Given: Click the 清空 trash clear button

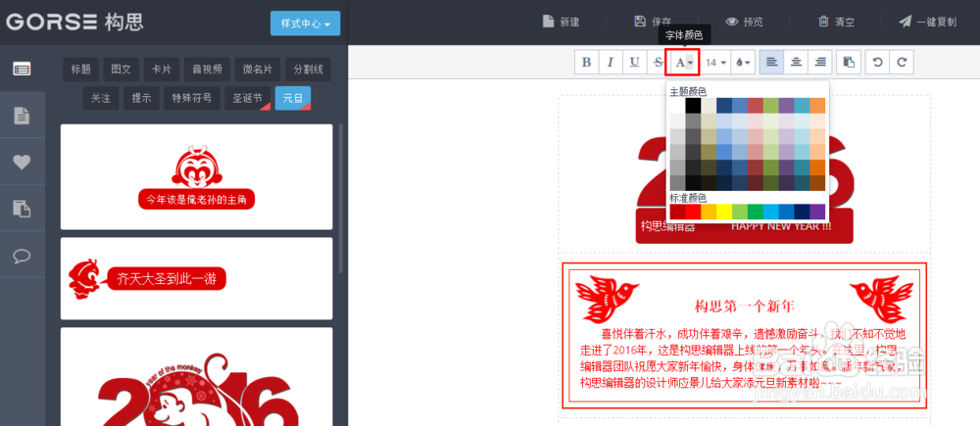Looking at the screenshot, I should [836, 22].
